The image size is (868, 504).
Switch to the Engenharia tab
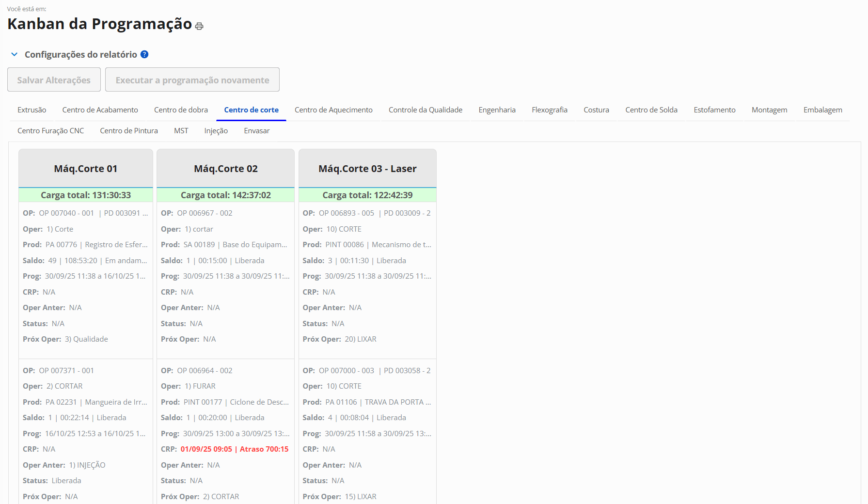[x=497, y=110]
